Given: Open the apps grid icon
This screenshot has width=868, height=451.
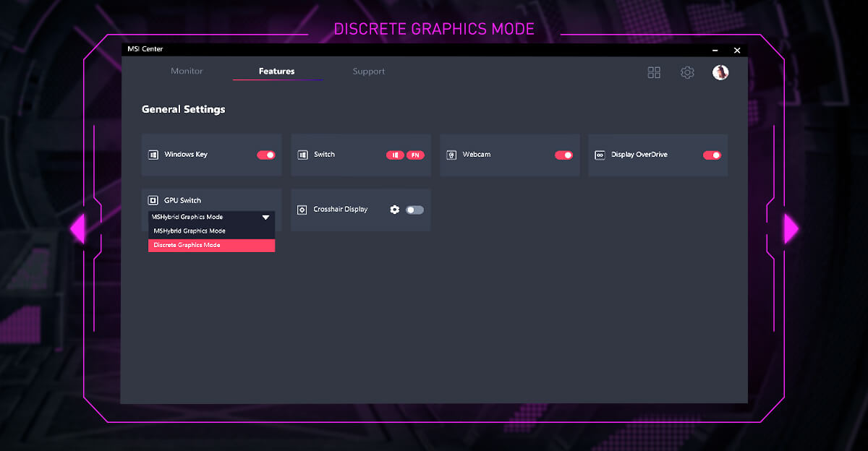Looking at the screenshot, I should [654, 72].
